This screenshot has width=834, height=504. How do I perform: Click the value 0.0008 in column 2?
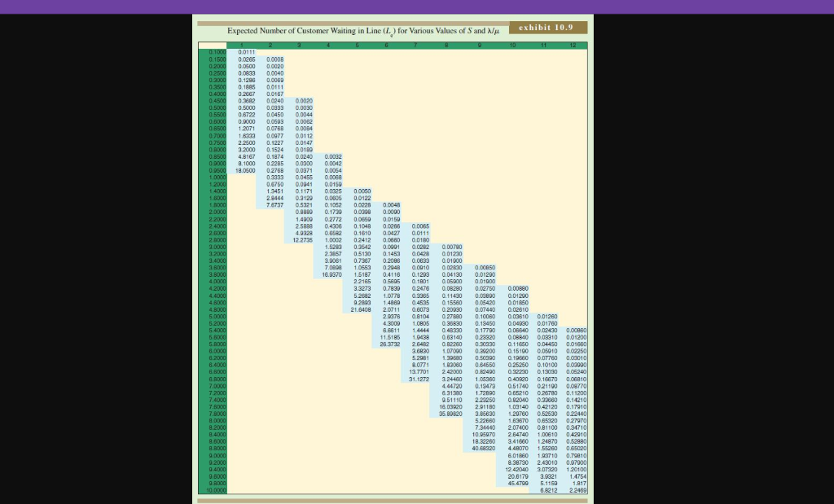276,59
